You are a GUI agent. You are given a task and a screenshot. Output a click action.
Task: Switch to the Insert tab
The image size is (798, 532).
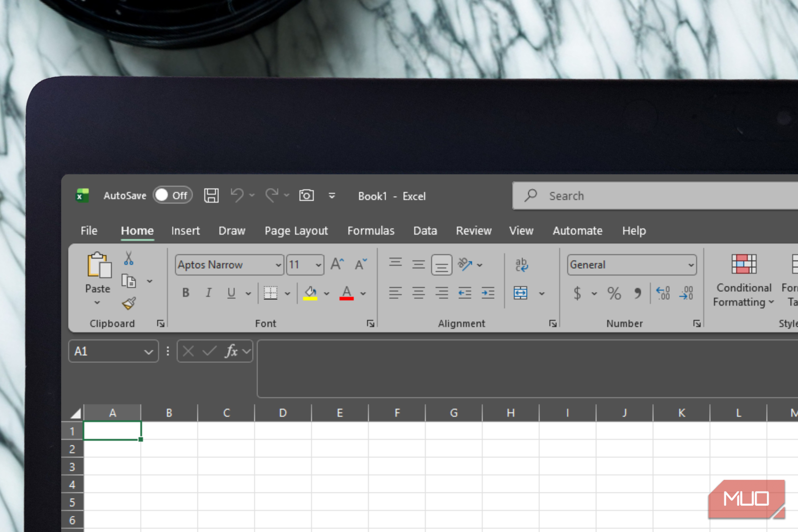pyautogui.click(x=185, y=231)
